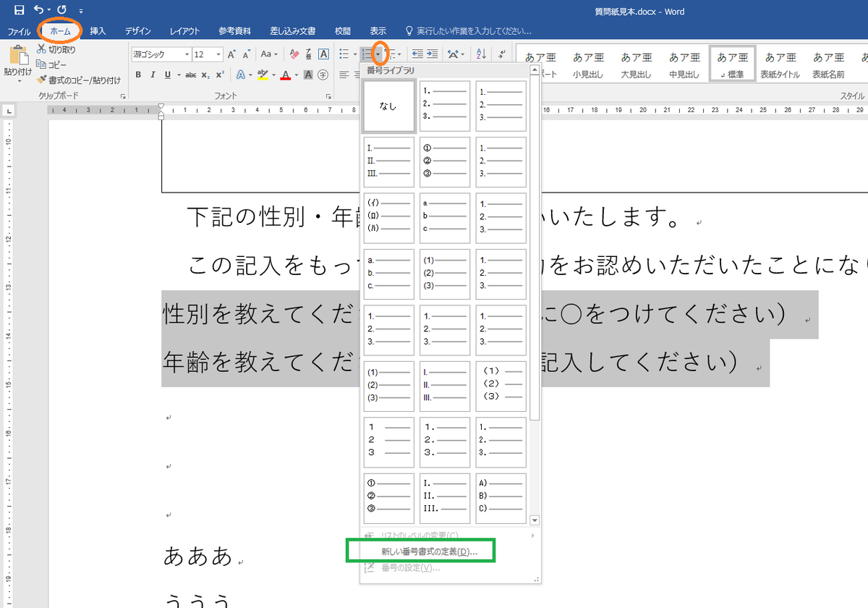Apply the blue text effects A
868x608 pixels.
point(240,75)
